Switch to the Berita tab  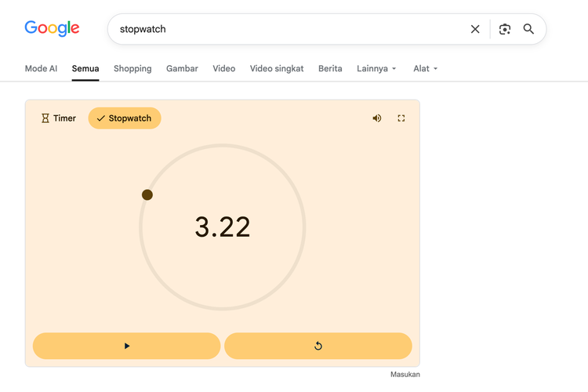pos(330,69)
